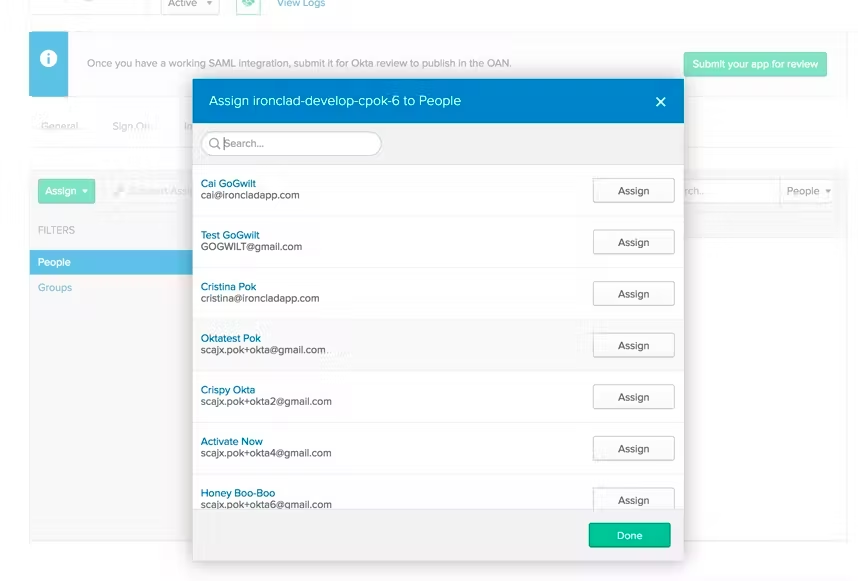858x581 pixels.
Task: Open the Active status dropdown
Action: (189, 5)
